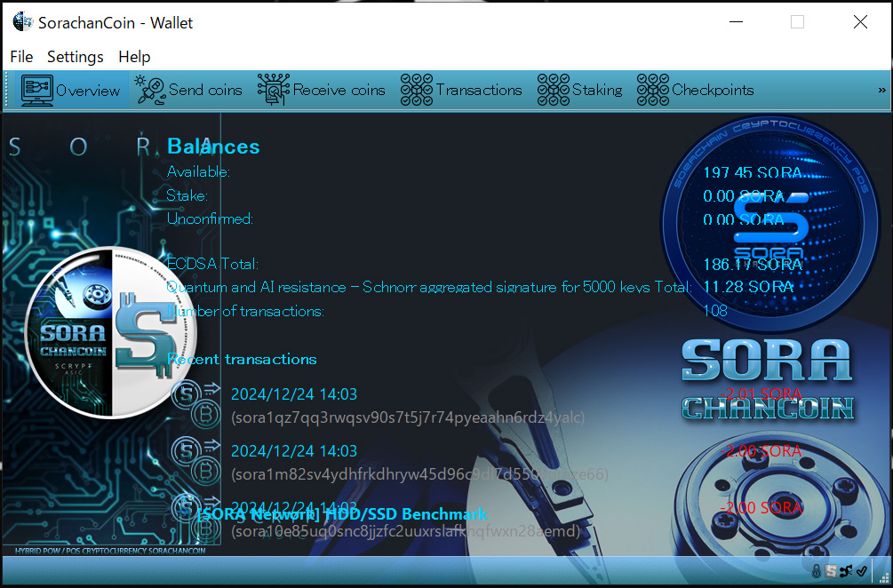Viewport: 893px width, 588px height.
Task: Switch to the Transactions page
Action: [461, 90]
